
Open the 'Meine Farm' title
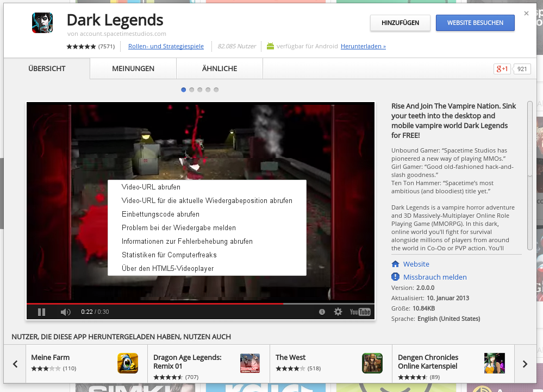pos(50,357)
